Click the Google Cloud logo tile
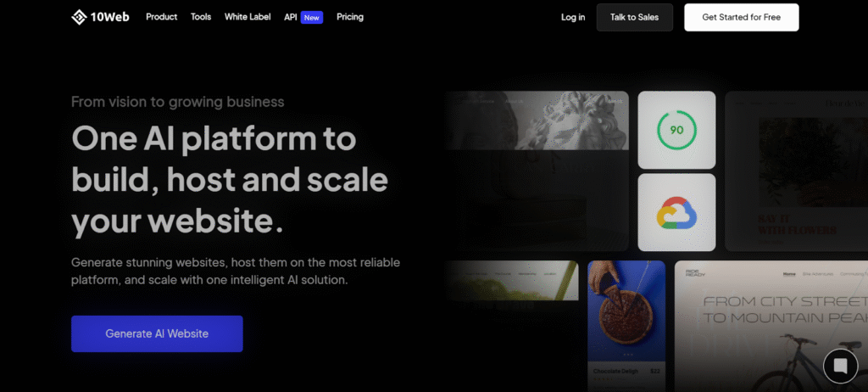This screenshot has width=868, height=392. click(676, 212)
